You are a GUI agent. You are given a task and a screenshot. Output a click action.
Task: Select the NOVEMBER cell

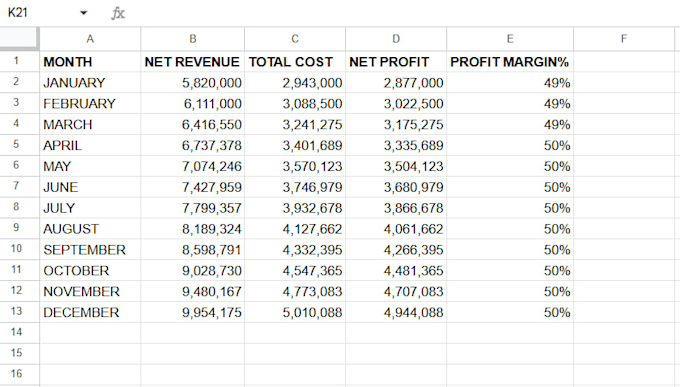point(90,291)
